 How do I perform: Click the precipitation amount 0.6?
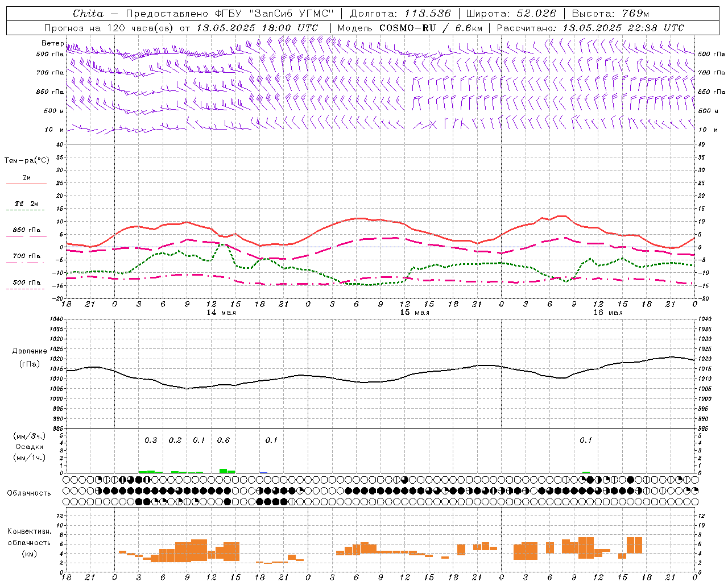click(x=224, y=440)
